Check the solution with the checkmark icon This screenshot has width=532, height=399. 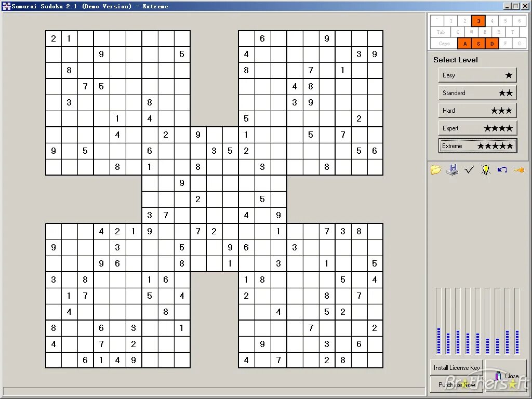point(469,169)
